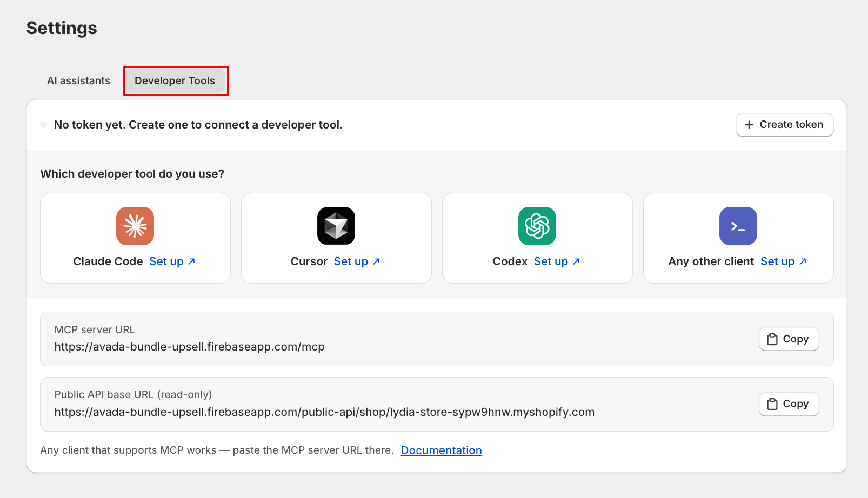868x498 pixels.
Task: Click the gray token status dot
Action: tap(44, 125)
